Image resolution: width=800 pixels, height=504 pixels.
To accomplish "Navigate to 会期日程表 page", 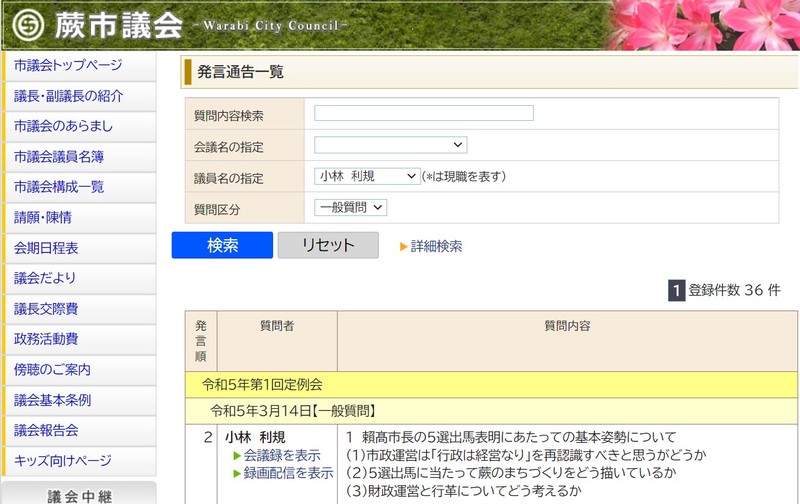I will coord(46,248).
